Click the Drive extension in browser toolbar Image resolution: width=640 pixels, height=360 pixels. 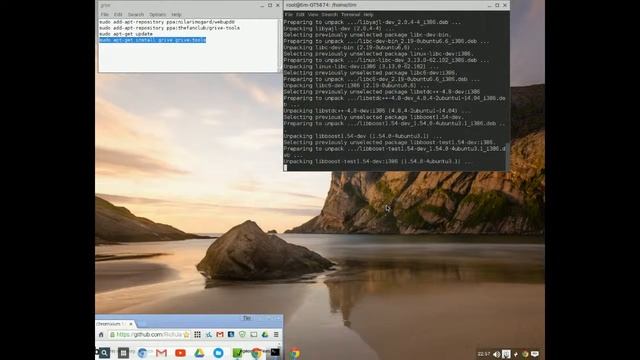pos(265,335)
